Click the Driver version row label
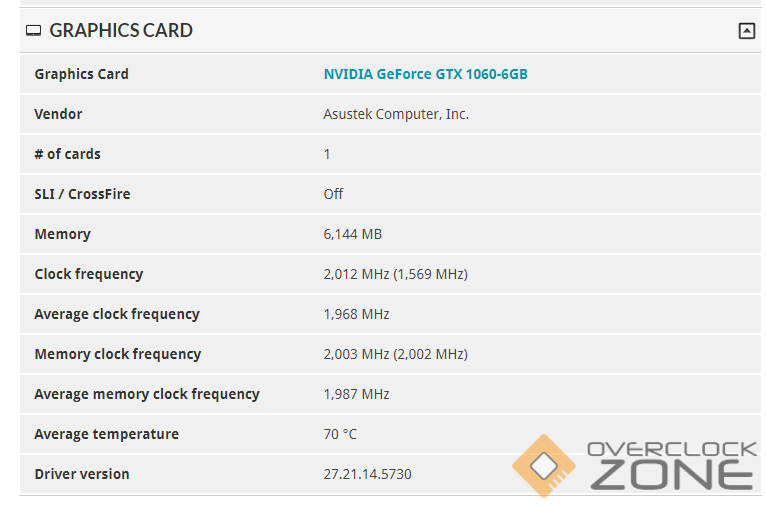 click(82, 474)
